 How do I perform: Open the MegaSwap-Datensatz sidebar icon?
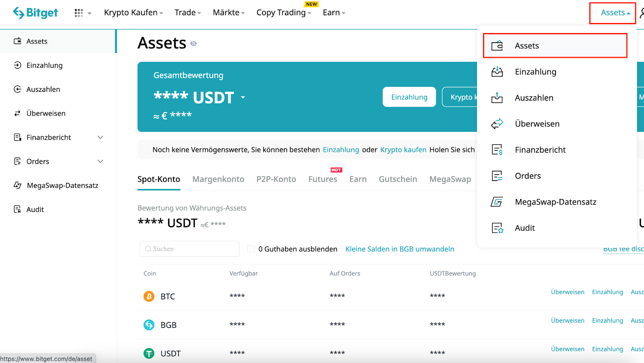click(x=17, y=185)
